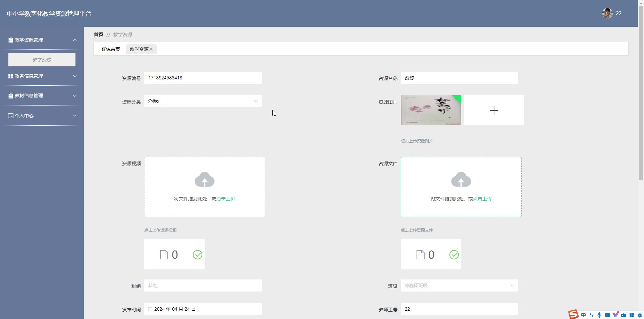Viewport: 644px width, 319px height.
Task: Click the cloud upload icon for 资源文件
Action: [x=461, y=179]
